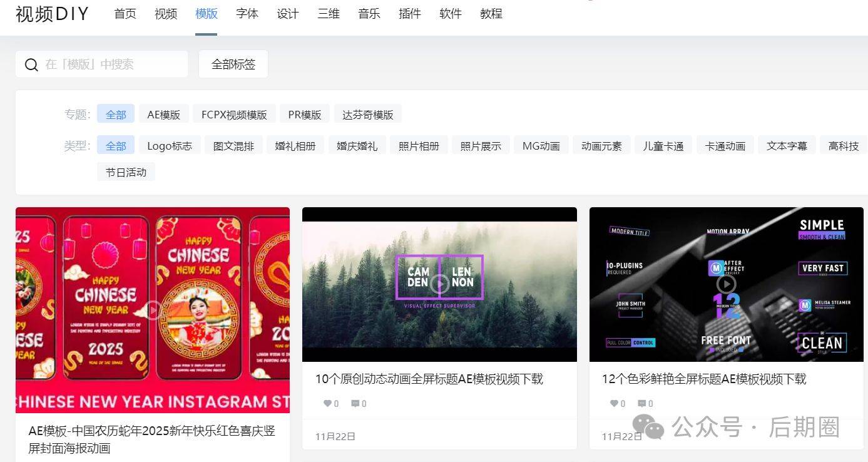
Task: Play the 12个色彩鲜艳 template preview
Action: pos(726,284)
